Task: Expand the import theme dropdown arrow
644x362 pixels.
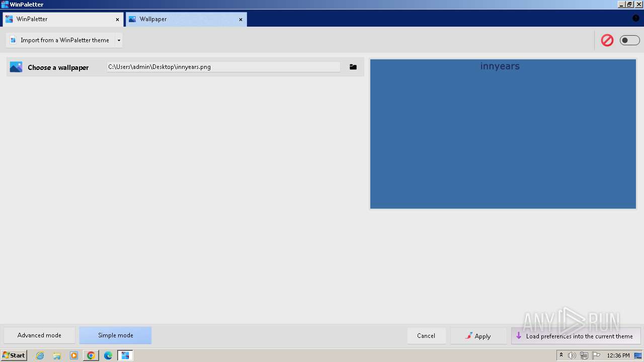Action: click(119, 40)
